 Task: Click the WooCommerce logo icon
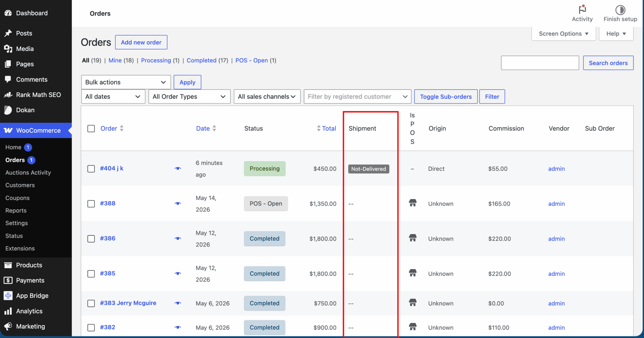[8, 130]
